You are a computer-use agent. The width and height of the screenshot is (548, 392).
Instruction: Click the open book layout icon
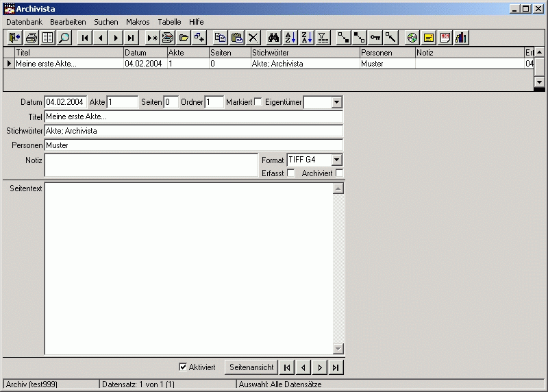coord(47,38)
